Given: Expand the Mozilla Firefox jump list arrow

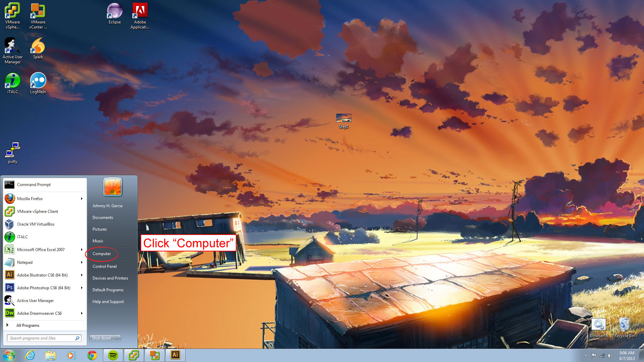Looking at the screenshot, I should coord(82,199).
